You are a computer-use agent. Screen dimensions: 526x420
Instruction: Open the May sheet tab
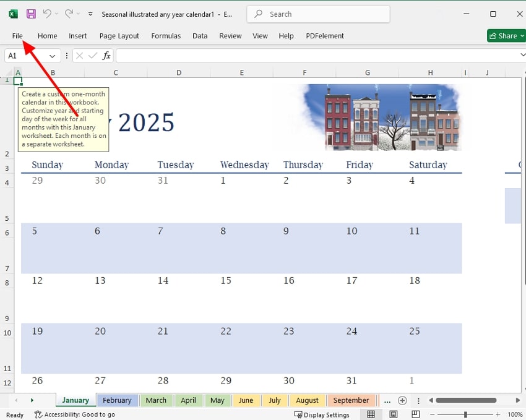pos(217,400)
